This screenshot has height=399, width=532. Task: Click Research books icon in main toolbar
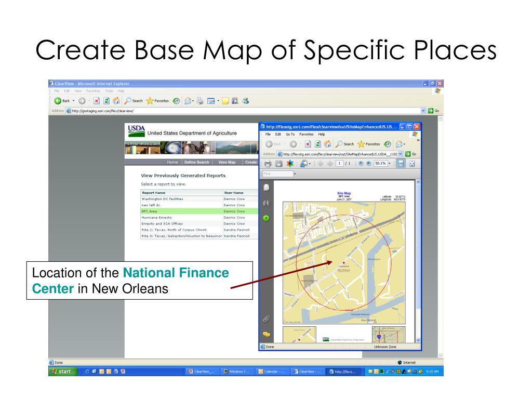pyautogui.click(x=235, y=101)
